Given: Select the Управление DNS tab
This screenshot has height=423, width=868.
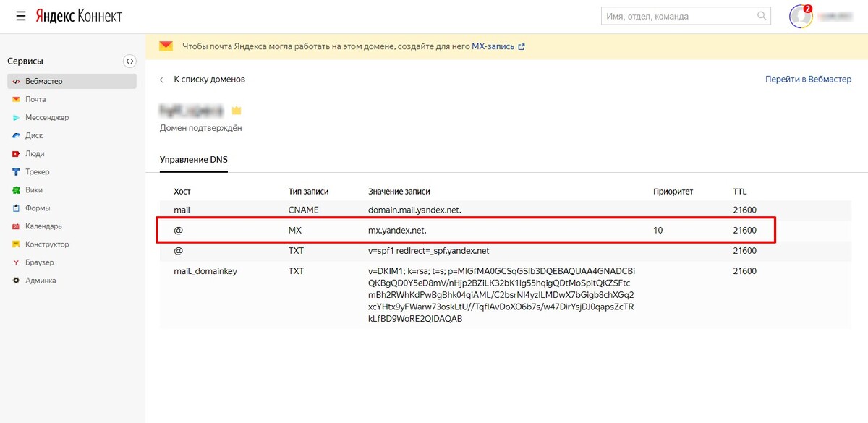Looking at the screenshot, I should click(194, 159).
